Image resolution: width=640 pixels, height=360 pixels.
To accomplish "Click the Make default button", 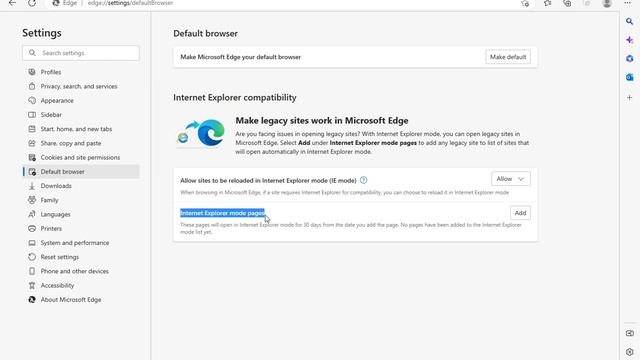I will pos(508,57).
